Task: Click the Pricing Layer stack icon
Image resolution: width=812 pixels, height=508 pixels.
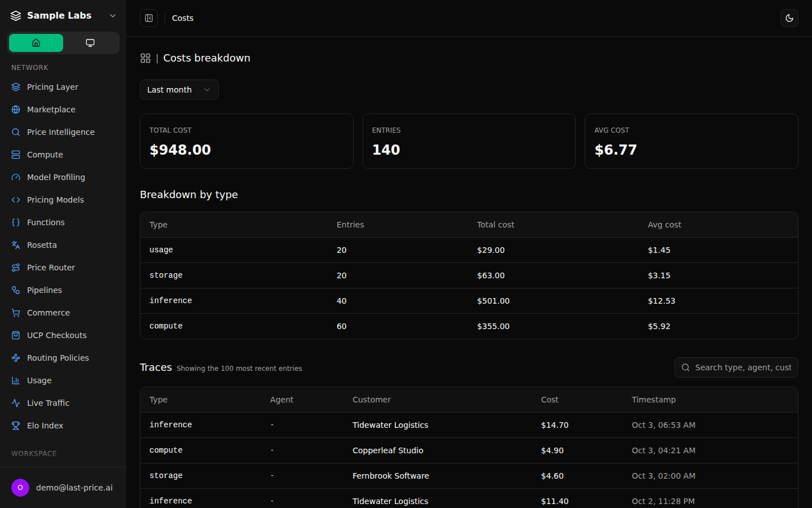Action: point(16,87)
